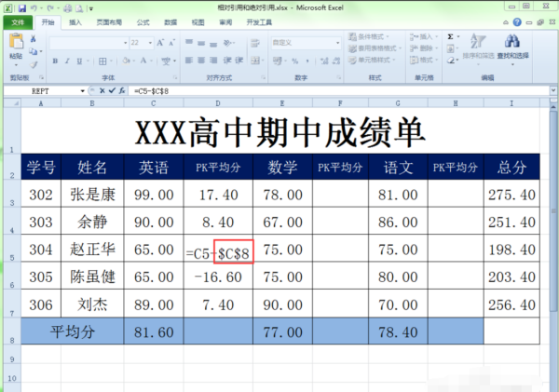Decrease font size with the small A
The image size is (559, 392).
[x=171, y=43]
